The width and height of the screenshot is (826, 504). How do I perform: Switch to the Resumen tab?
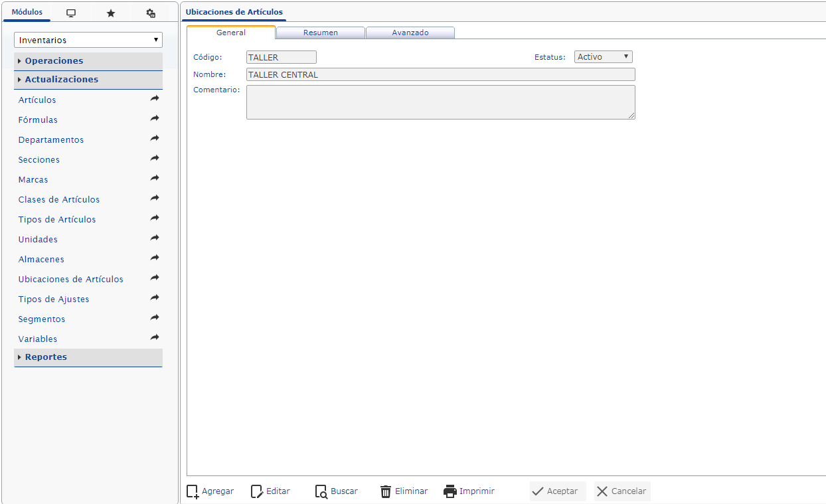[x=321, y=33]
